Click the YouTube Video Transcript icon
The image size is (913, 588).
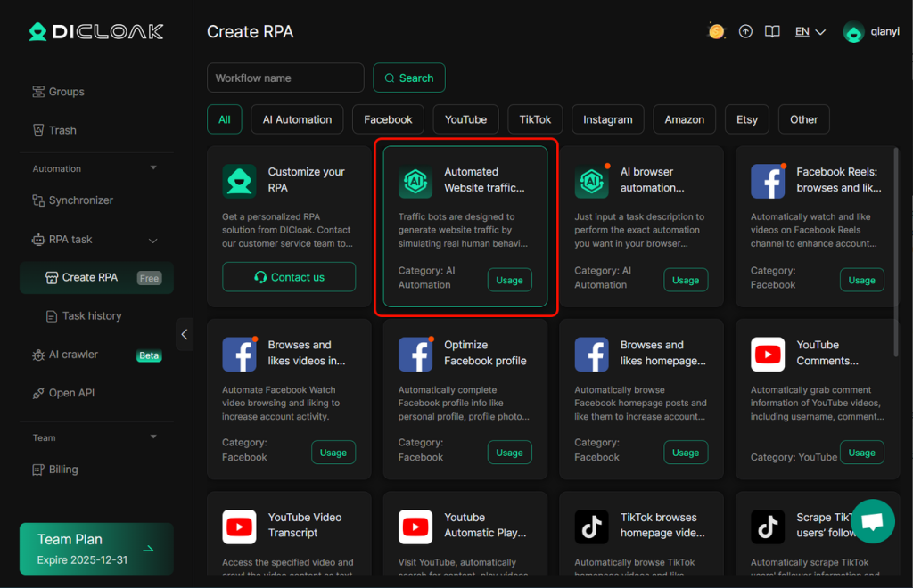(x=239, y=527)
